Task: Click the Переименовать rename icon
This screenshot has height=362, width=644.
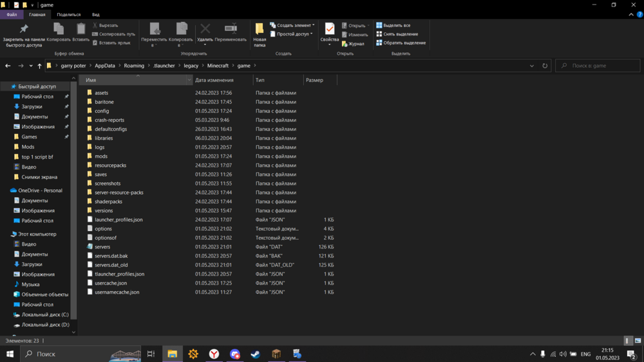Action: (x=231, y=32)
